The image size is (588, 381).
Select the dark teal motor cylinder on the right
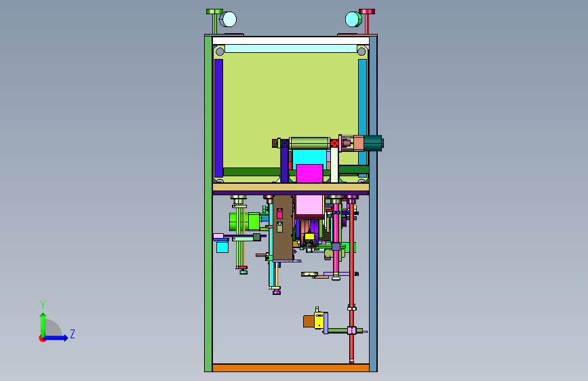(x=374, y=143)
